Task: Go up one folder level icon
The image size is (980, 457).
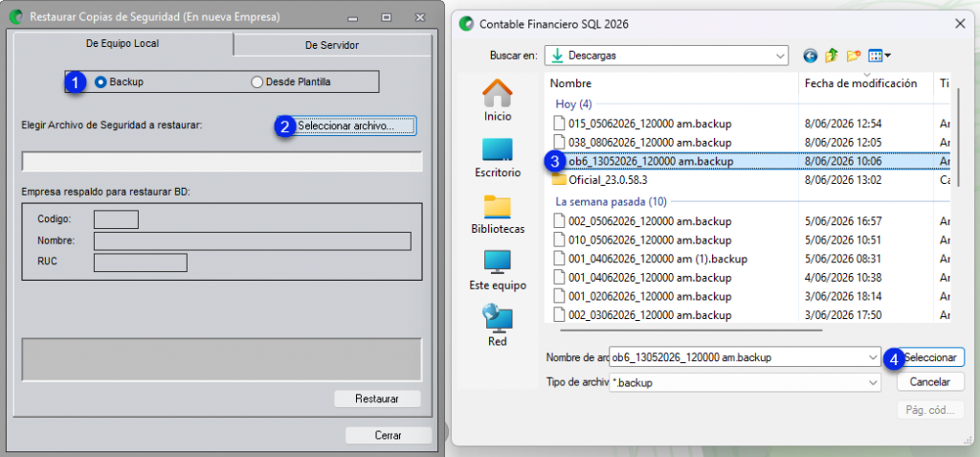Action: click(x=832, y=56)
